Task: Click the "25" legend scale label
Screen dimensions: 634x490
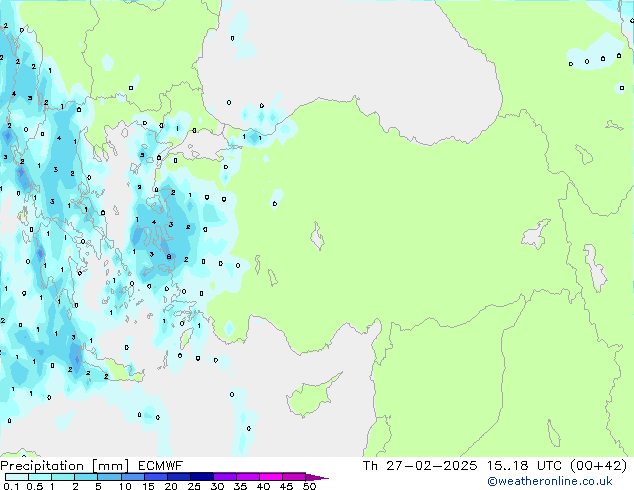Action: tap(194, 486)
